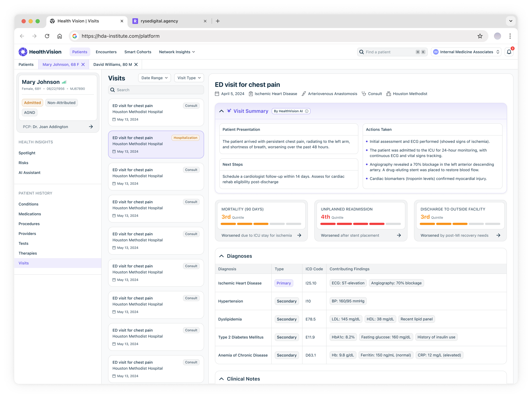Click the info icon beside By HealthVision AI

307,111
